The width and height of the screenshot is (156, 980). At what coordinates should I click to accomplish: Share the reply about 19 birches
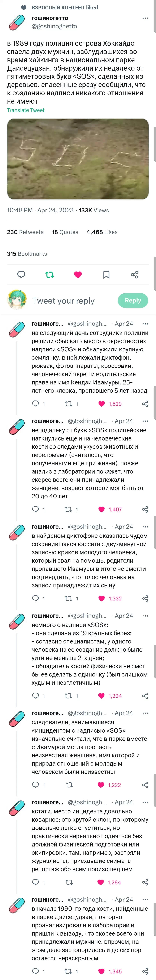(145, 696)
